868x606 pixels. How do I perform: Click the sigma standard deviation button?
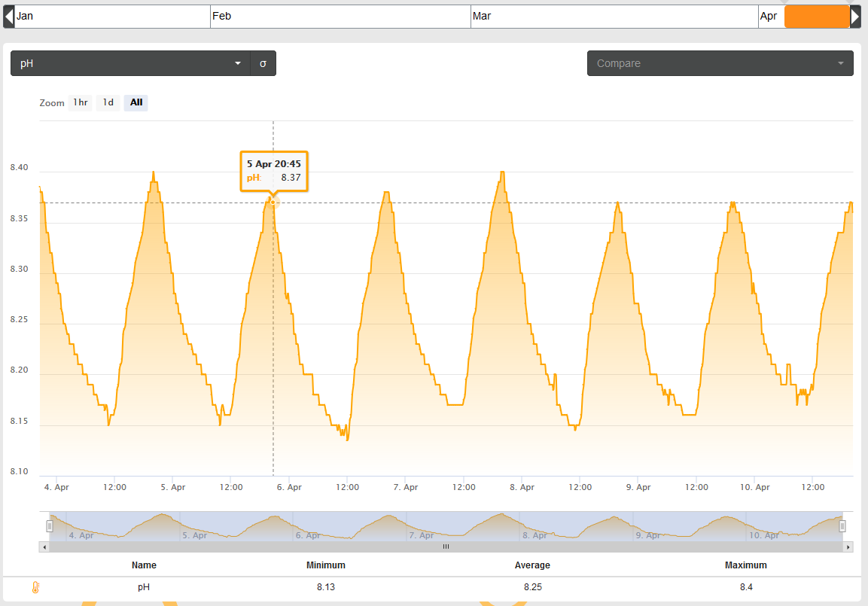263,64
